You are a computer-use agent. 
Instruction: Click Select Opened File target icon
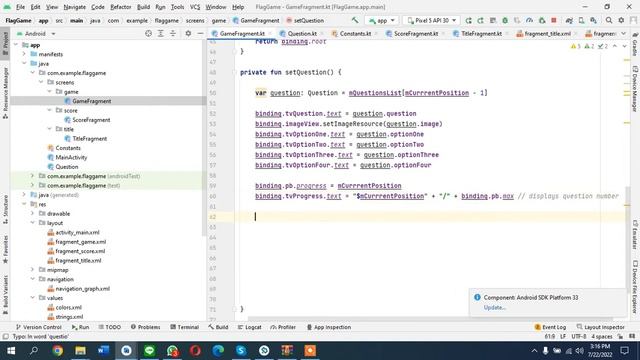pyautogui.click(x=148, y=33)
